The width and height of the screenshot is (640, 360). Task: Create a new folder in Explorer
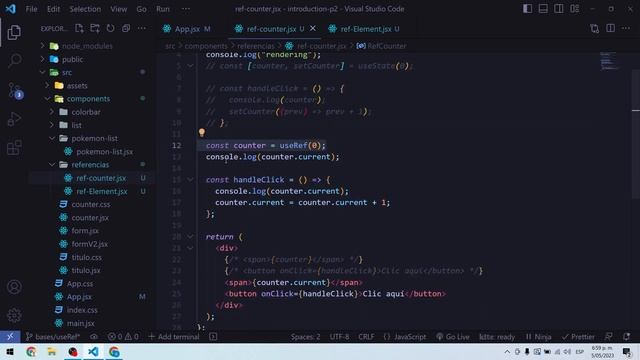(95, 29)
